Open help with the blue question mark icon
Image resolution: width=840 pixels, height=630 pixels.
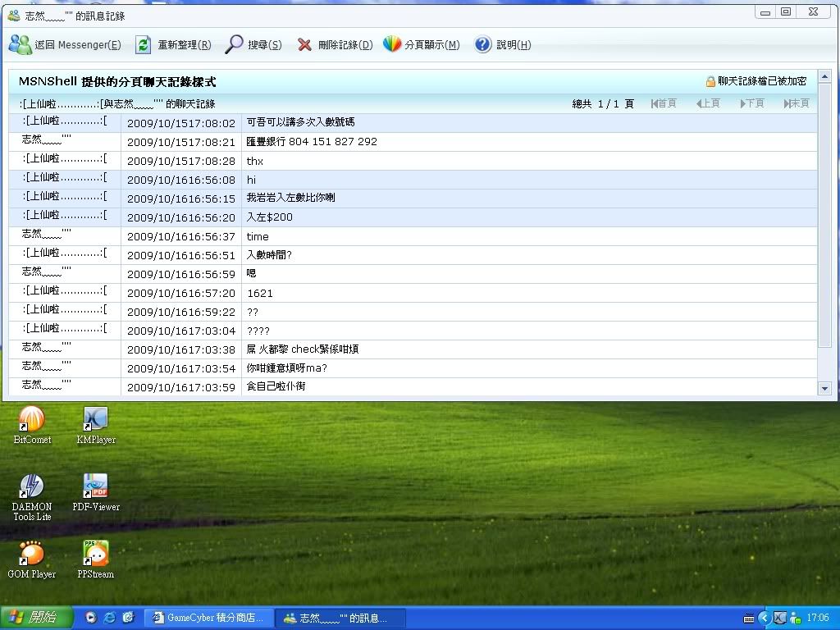[x=482, y=44]
